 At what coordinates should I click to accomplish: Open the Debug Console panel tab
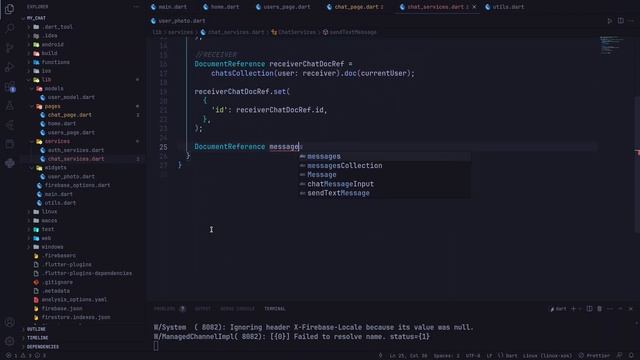pyautogui.click(x=237, y=309)
